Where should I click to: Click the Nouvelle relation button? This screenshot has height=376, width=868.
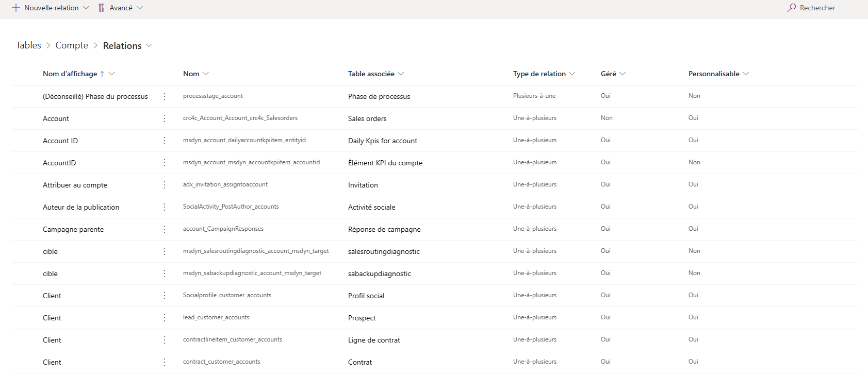51,8
